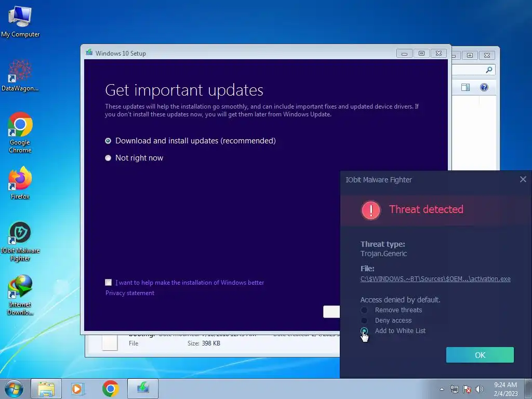Select the Add to White List option
Screen dimensions: 532x399
point(393,331)
